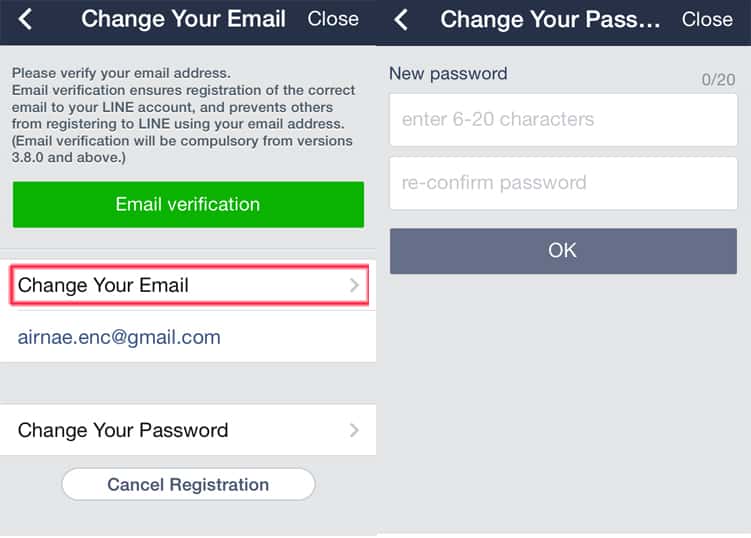Tap the 'New password' field label

point(448,73)
